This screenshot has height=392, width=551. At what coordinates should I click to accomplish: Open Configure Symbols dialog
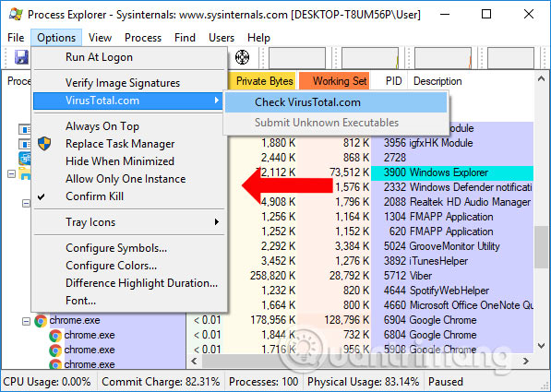128,248
